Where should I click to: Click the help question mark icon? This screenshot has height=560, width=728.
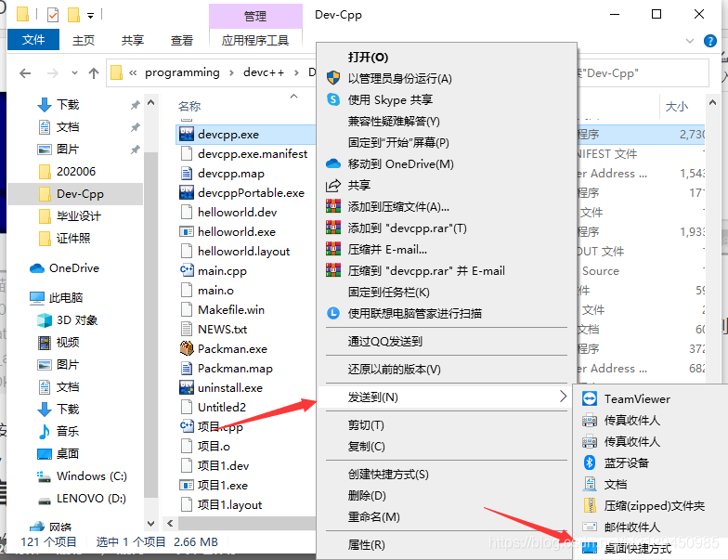point(710,41)
